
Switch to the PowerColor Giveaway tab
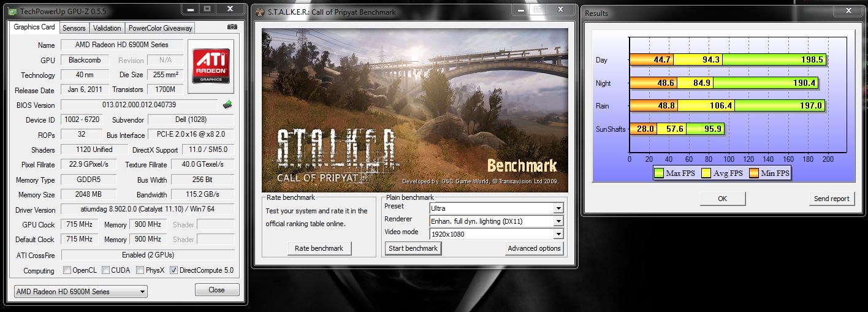(x=160, y=28)
